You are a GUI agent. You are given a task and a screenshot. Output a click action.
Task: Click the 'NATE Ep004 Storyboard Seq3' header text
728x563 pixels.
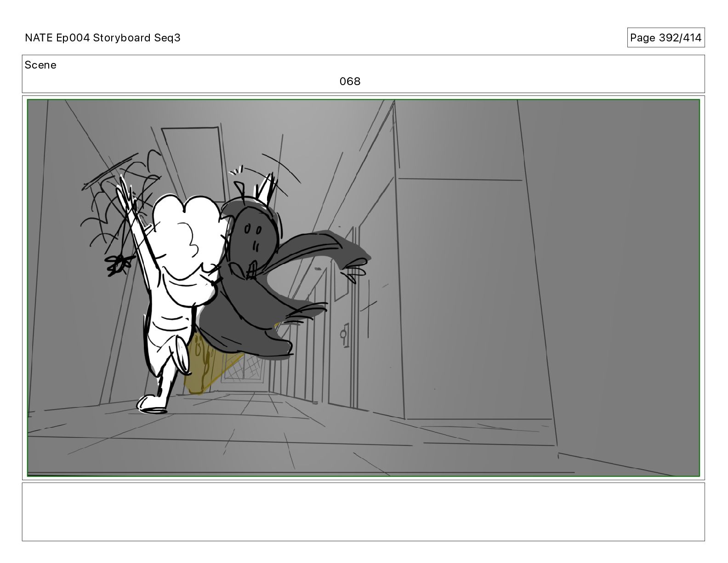click(x=102, y=38)
